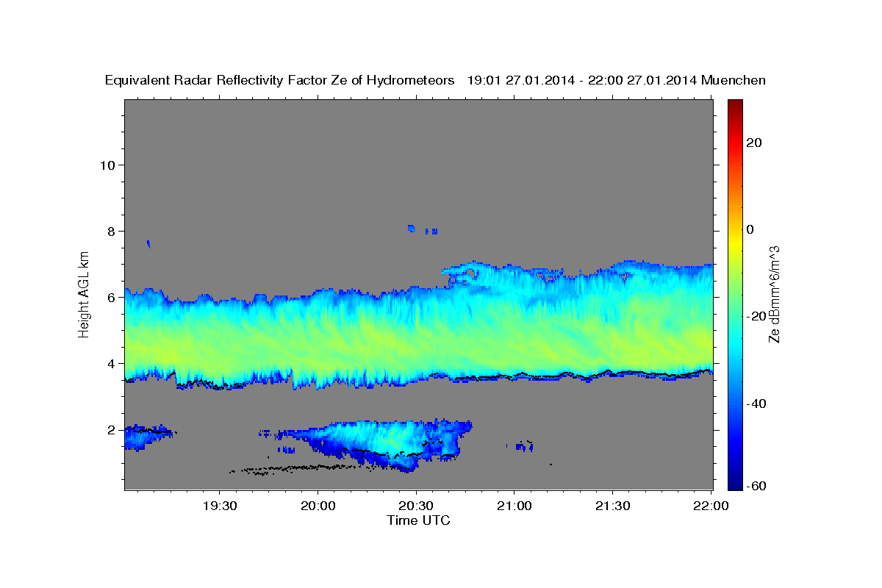
Task: Click the 22:00 time tick label
Action: click(710, 506)
